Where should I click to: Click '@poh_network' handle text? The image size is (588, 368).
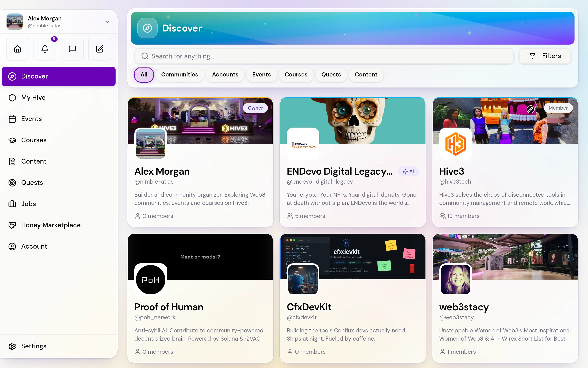[x=155, y=317]
